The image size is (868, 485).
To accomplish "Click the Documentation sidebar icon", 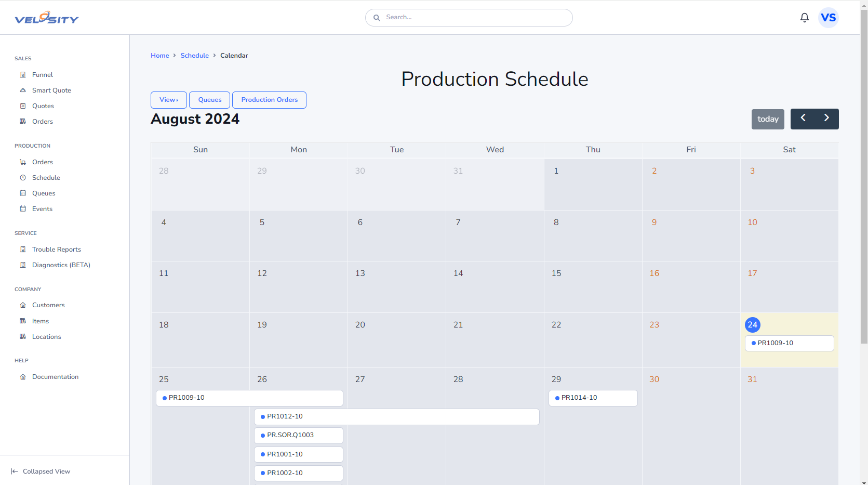I will tap(23, 377).
